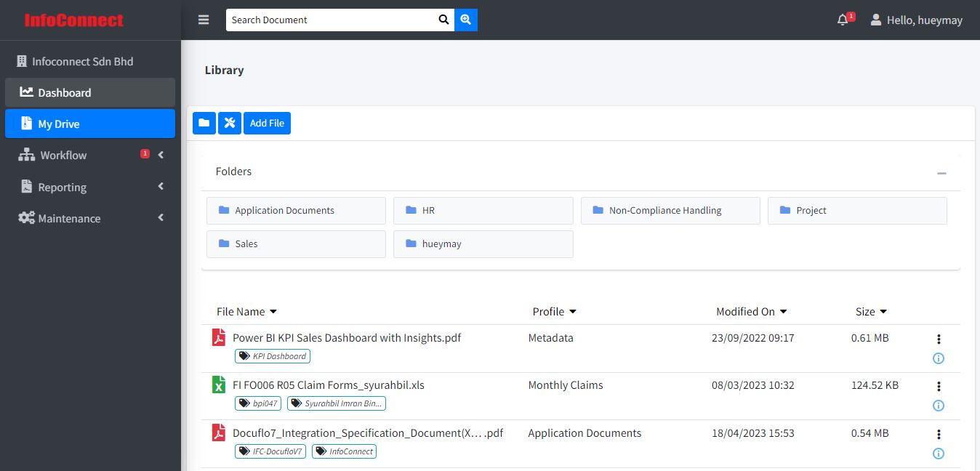Open the File Name sort dropdown
This screenshot has width=980, height=471.
coord(272,311)
